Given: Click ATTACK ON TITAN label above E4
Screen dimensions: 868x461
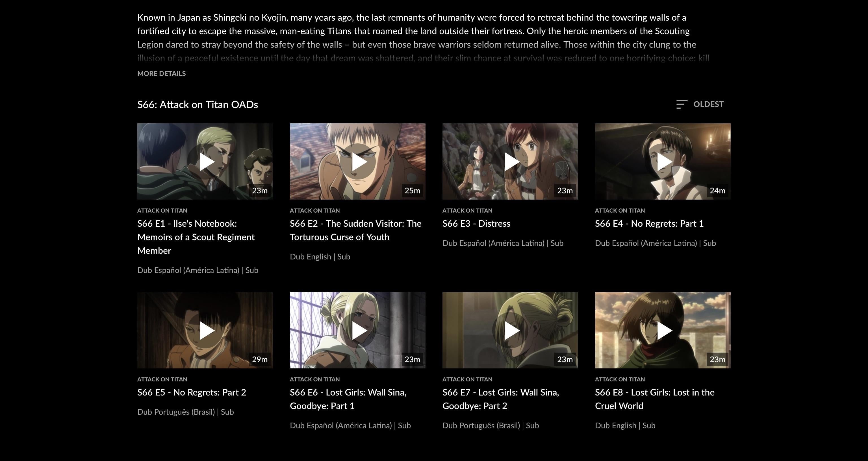Looking at the screenshot, I should [620, 211].
